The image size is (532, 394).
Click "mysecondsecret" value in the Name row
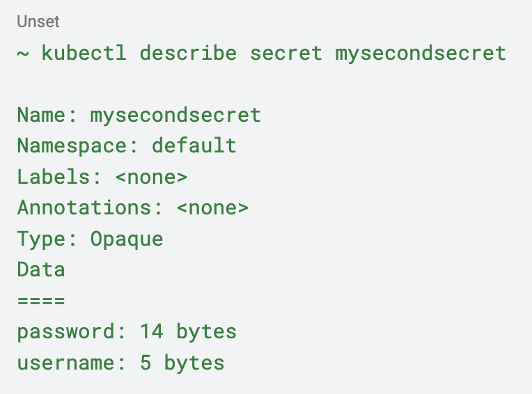click(175, 114)
